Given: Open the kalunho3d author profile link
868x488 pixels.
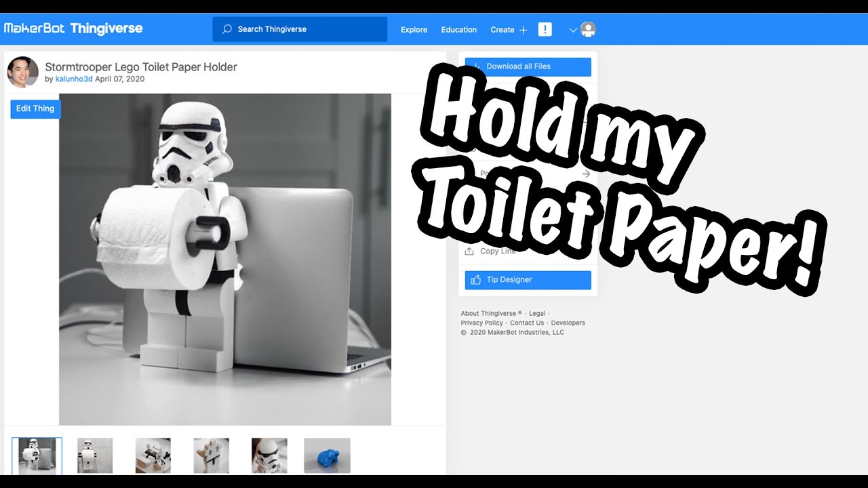Looking at the screenshot, I should (x=74, y=79).
